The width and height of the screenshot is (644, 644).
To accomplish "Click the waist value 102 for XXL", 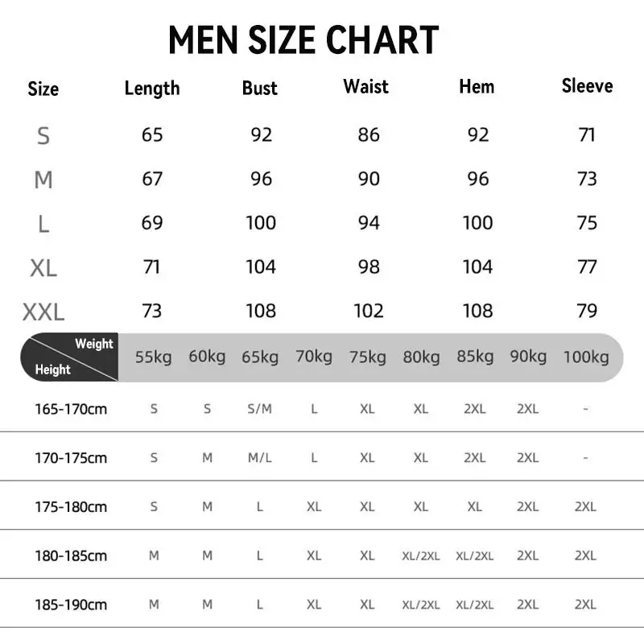I will coord(369,311).
